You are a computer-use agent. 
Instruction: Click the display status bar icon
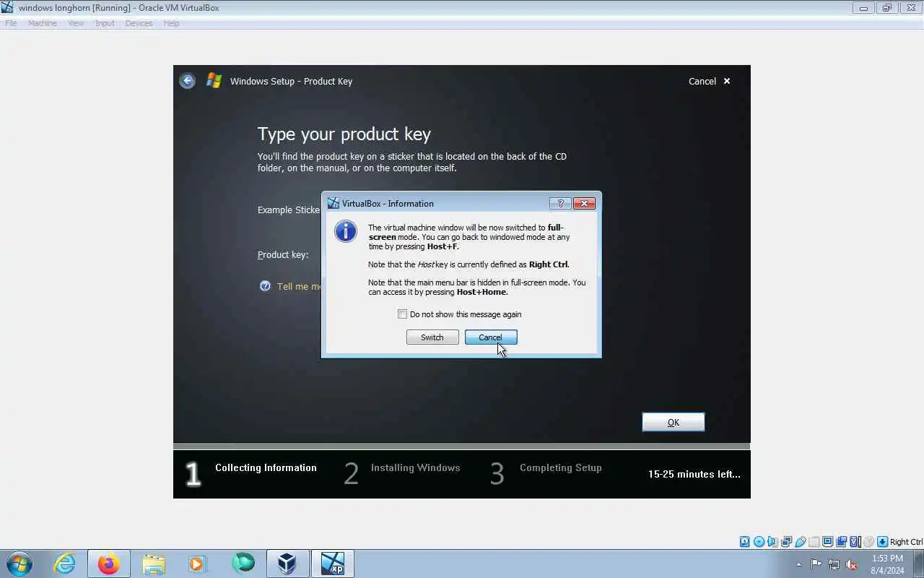(827, 542)
